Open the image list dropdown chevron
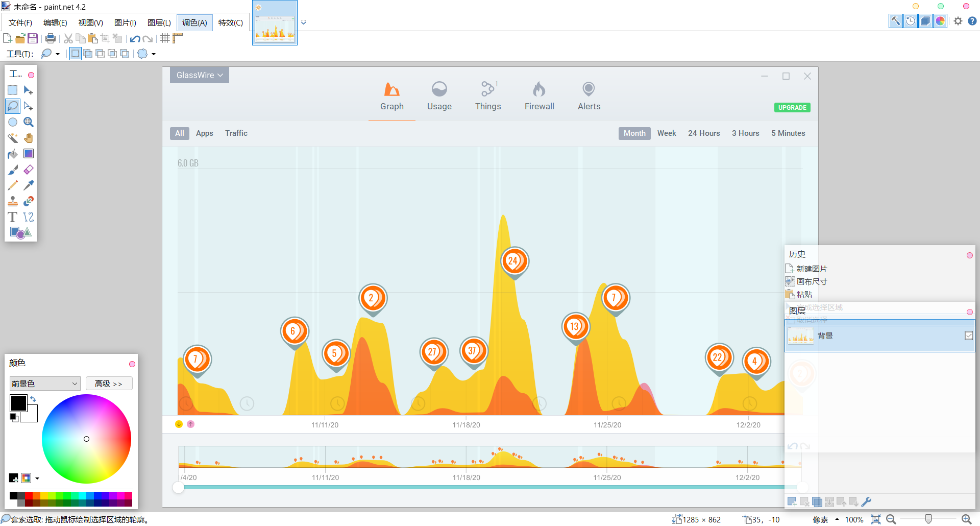Image resolution: width=980 pixels, height=526 pixels. 304,22
